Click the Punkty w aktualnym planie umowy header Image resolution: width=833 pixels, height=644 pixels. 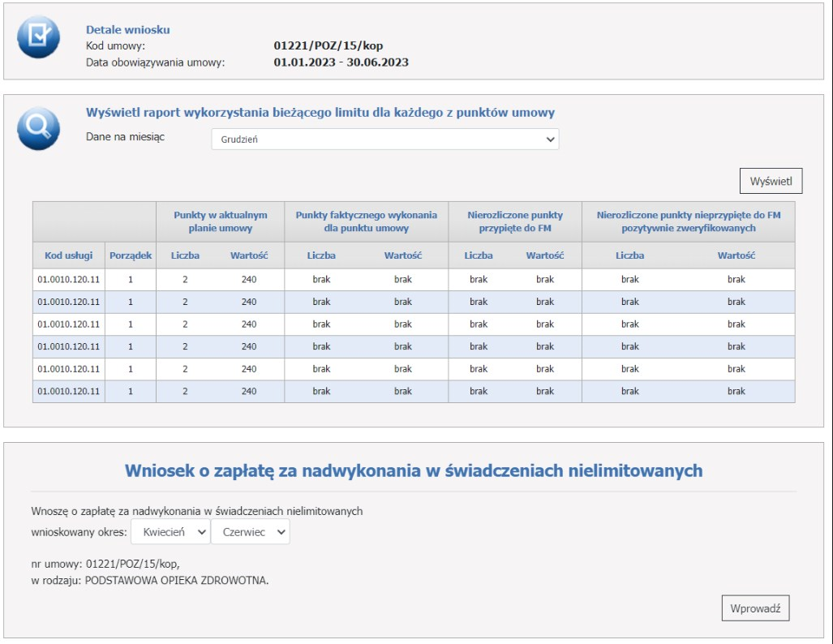coord(220,221)
